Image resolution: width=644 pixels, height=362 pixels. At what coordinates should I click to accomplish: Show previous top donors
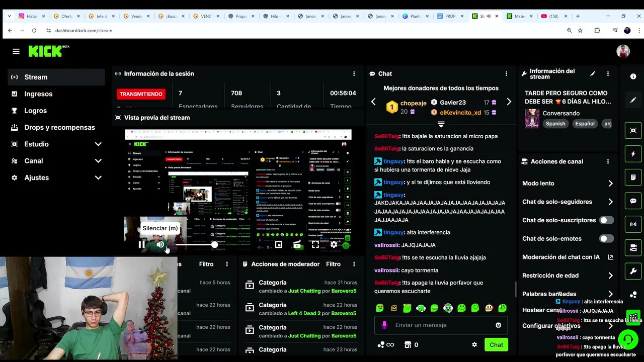[373, 102]
